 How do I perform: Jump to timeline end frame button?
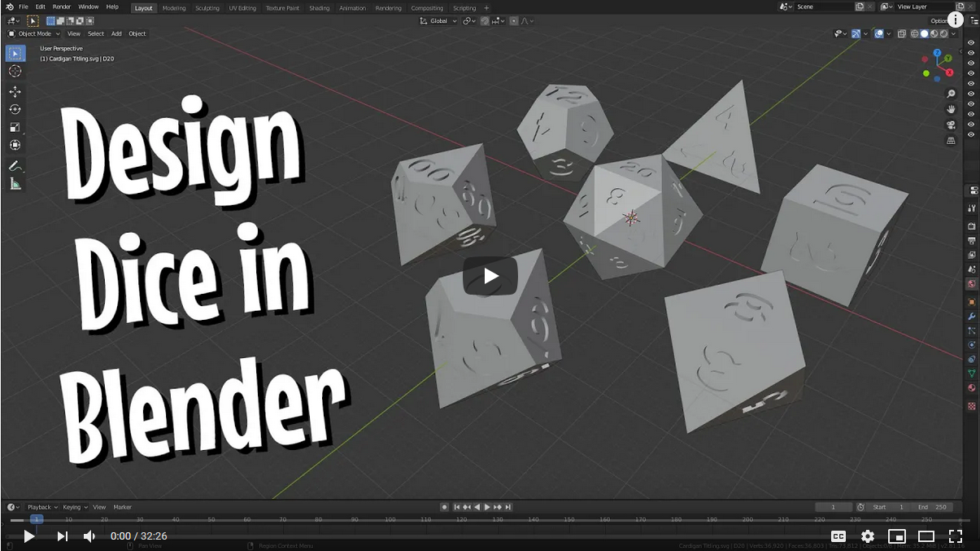508,507
